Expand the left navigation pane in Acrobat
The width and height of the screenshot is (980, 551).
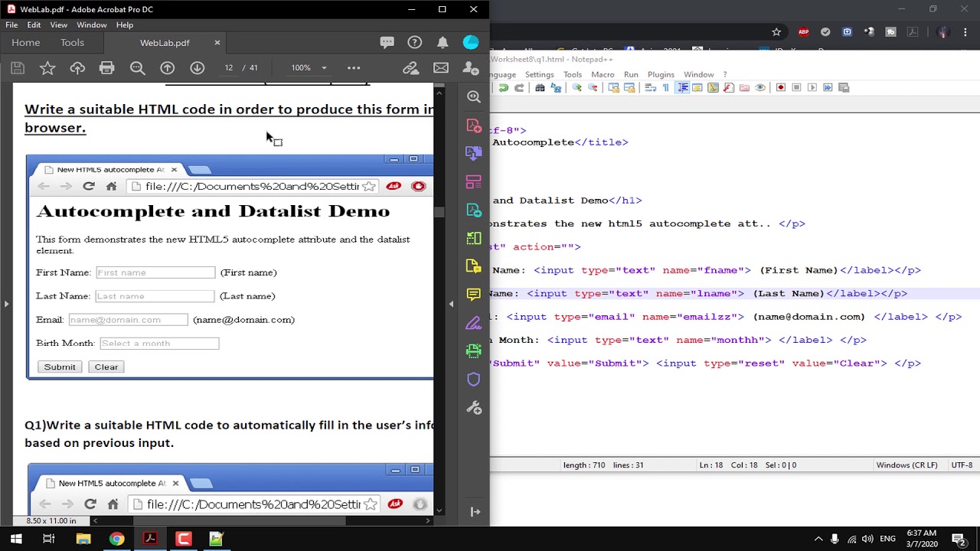pyautogui.click(x=6, y=304)
